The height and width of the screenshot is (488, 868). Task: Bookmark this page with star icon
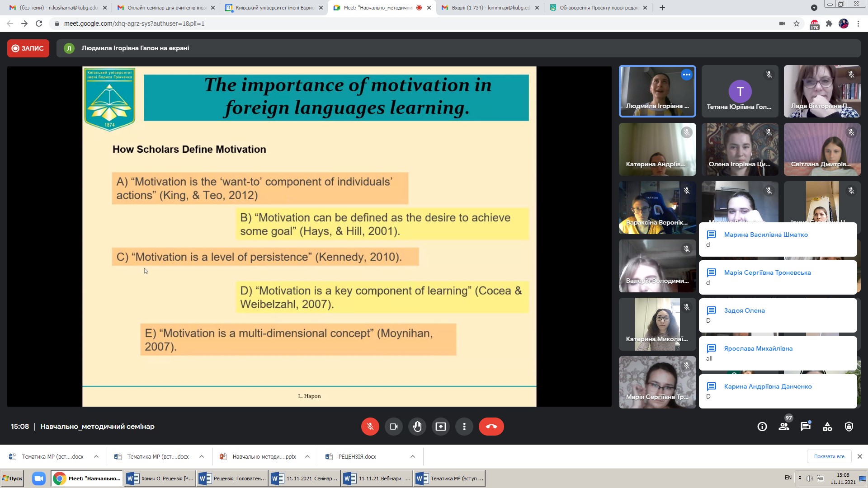click(797, 23)
